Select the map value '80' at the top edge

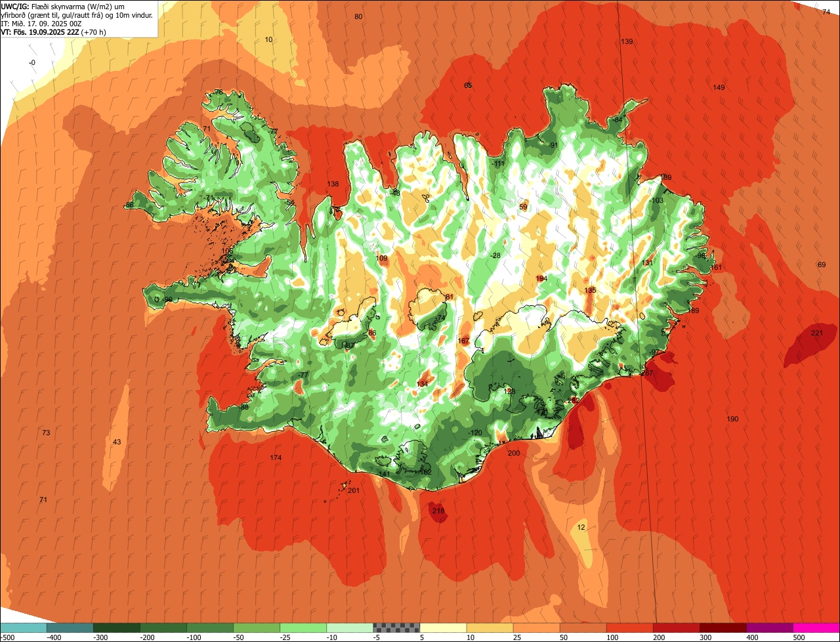pyautogui.click(x=358, y=16)
